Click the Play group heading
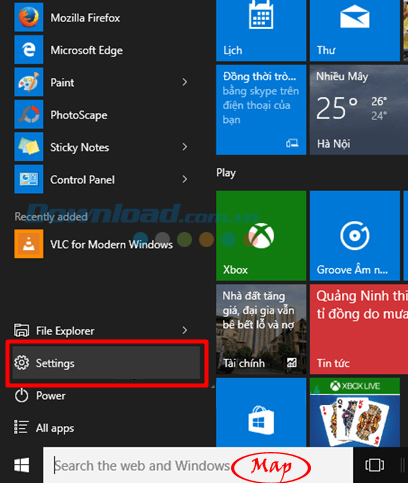408x483 pixels. point(226,173)
